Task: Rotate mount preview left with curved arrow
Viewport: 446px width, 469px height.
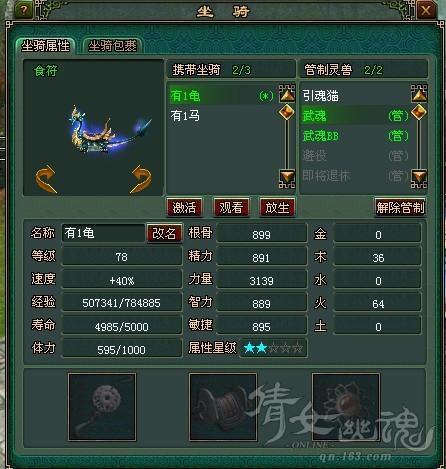Action: [x=46, y=179]
